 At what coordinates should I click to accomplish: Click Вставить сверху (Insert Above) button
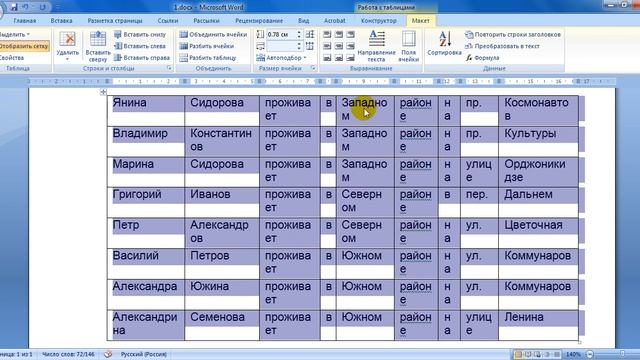[x=98, y=46]
